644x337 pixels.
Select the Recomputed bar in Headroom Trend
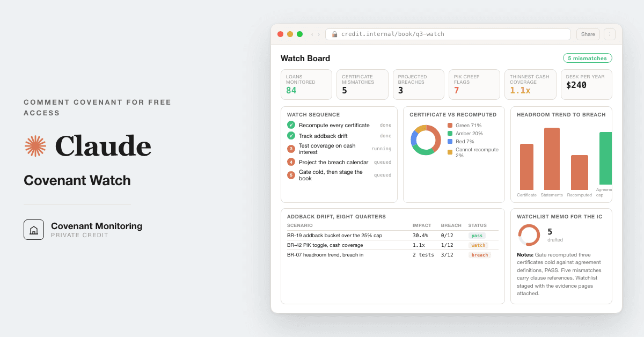coord(580,172)
